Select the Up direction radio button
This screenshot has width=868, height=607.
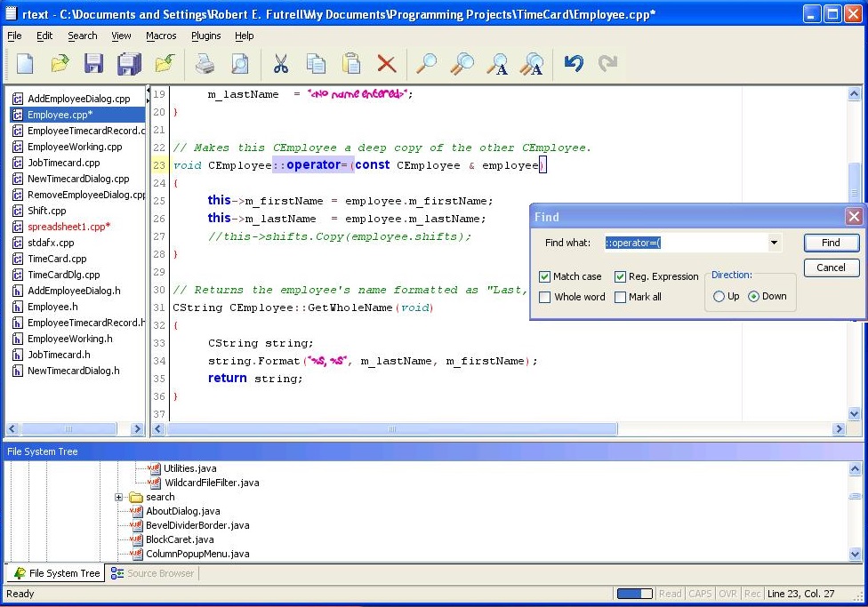coord(719,297)
